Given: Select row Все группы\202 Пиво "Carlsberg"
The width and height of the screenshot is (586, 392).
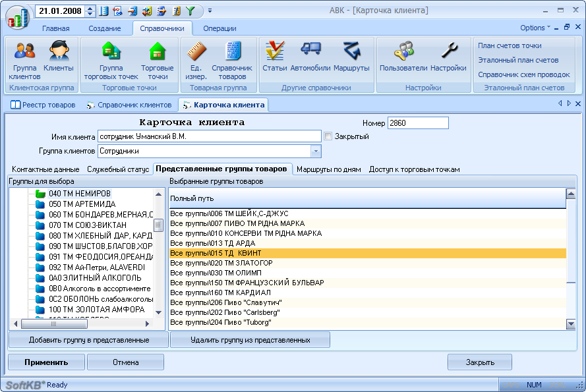Looking at the screenshot, I should [x=368, y=312].
